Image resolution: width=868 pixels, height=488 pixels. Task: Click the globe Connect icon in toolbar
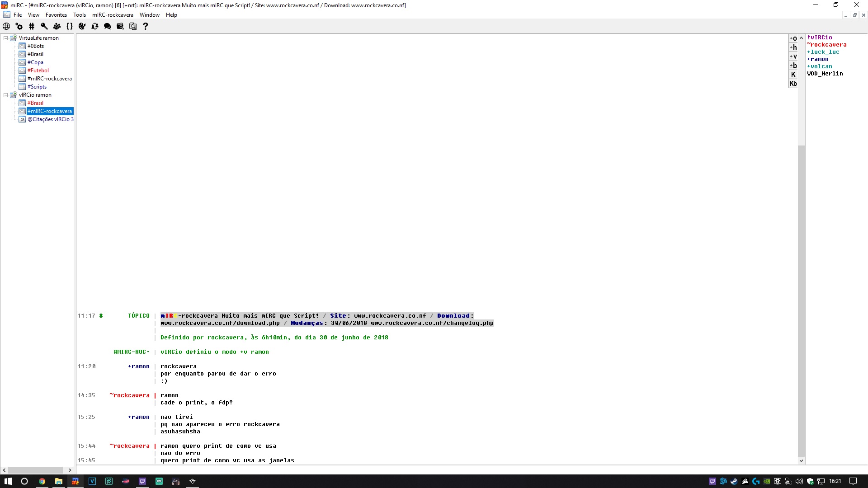[x=6, y=26]
